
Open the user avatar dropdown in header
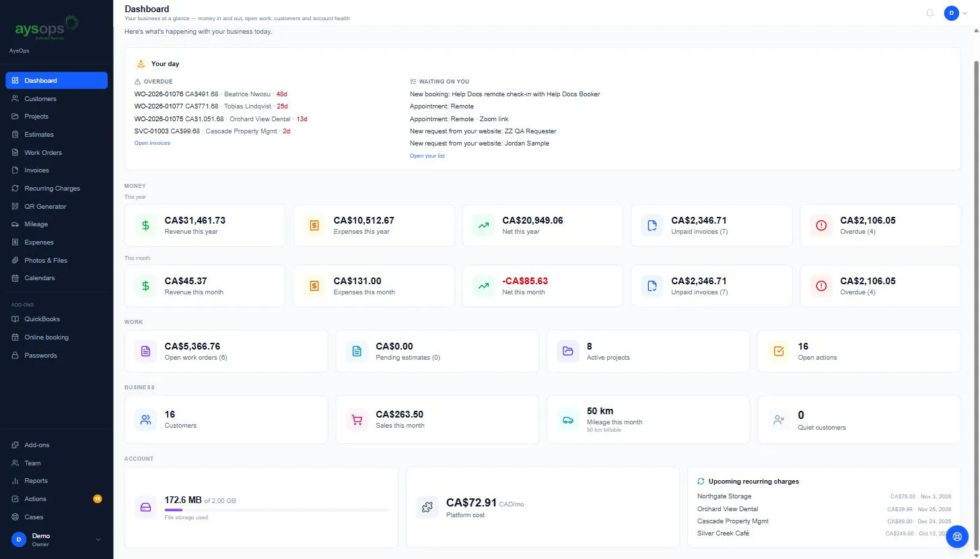tap(955, 13)
